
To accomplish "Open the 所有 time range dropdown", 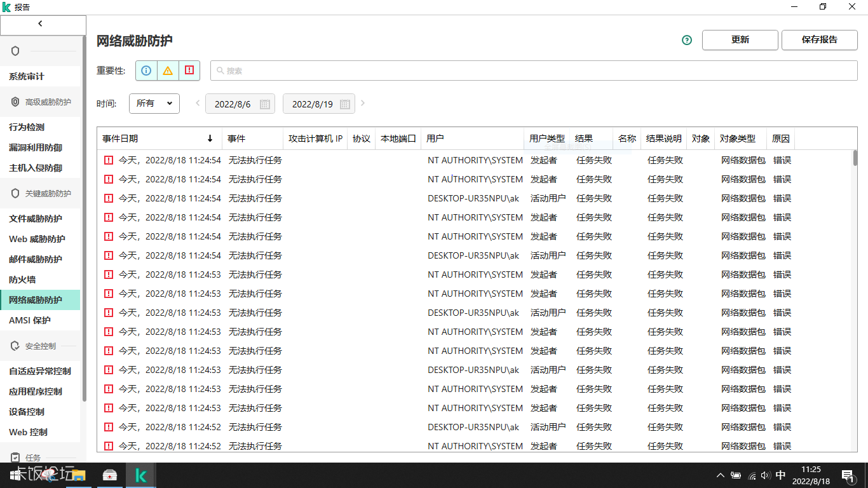I will (x=154, y=103).
